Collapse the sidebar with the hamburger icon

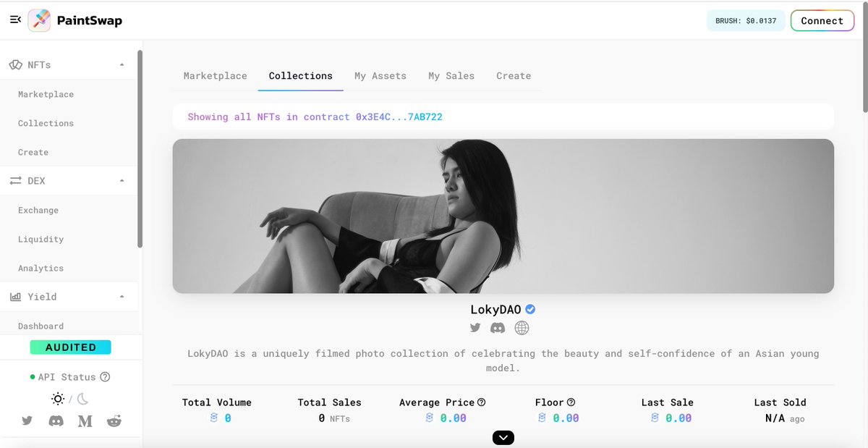click(x=14, y=20)
